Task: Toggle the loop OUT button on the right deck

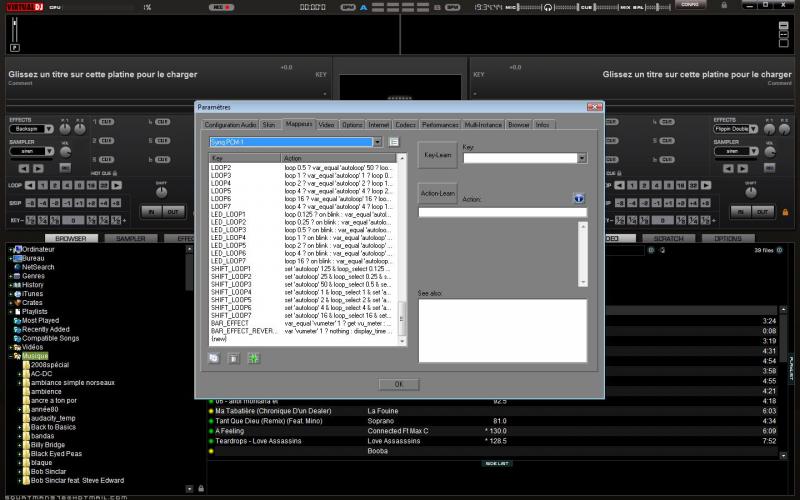Action: pyautogui.click(x=762, y=211)
